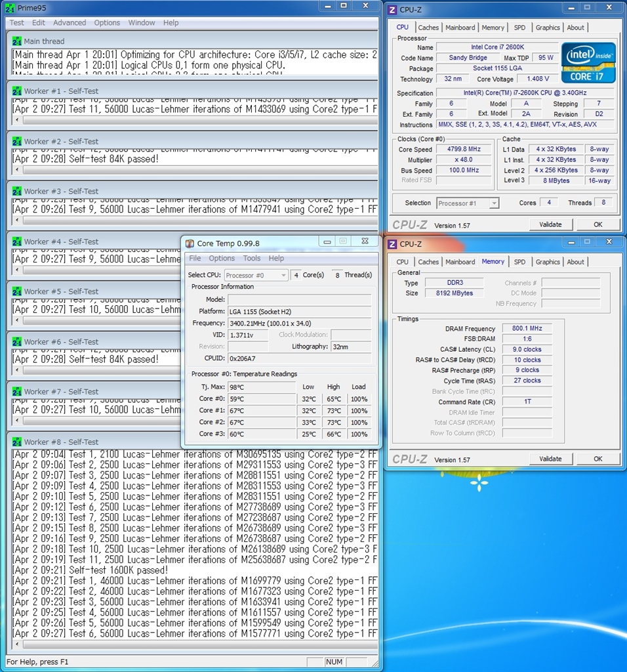Click the Core Temp Frequency field
This screenshot has height=672, width=627.
pos(299,324)
